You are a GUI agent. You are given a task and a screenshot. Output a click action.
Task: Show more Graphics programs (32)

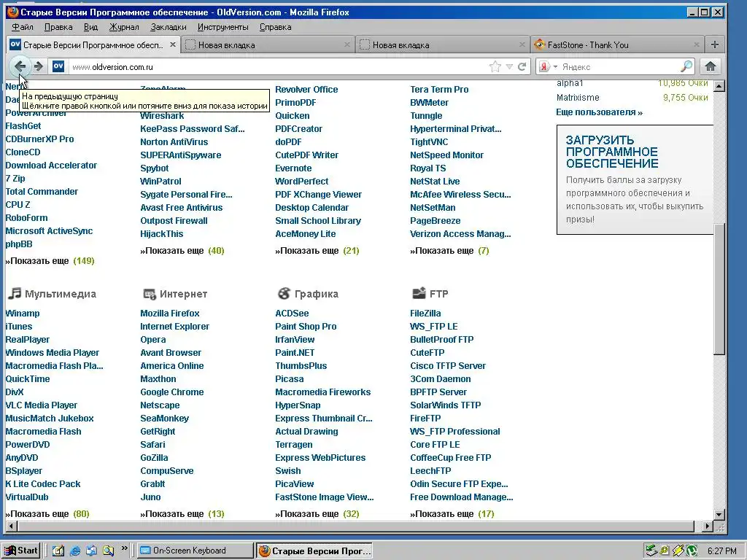coord(317,514)
